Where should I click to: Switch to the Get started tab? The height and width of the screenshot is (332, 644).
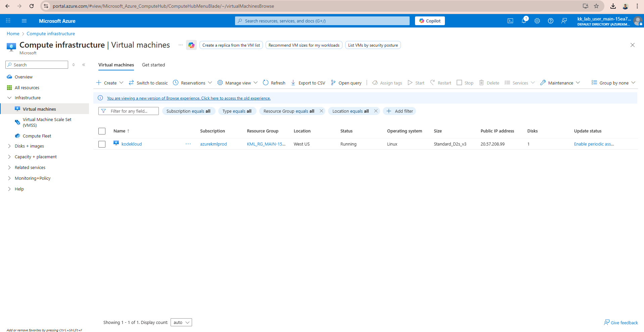coord(153,65)
